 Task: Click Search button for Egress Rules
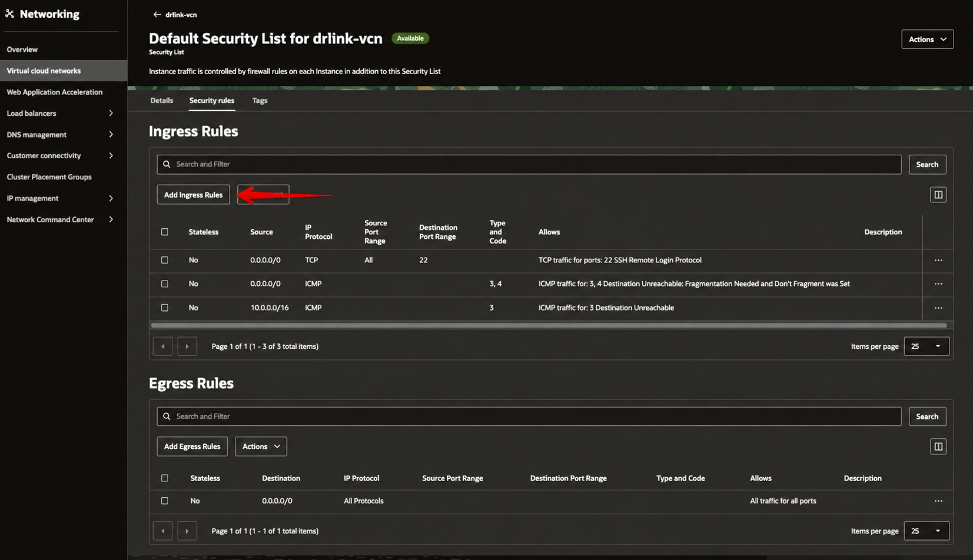(x=927, y=416)
